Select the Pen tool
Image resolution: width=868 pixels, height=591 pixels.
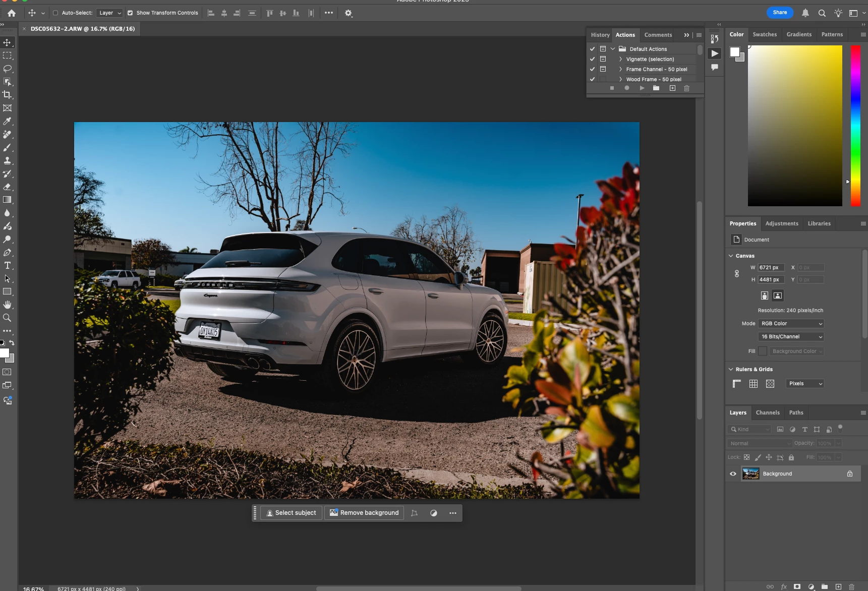(x=7, y=252)
